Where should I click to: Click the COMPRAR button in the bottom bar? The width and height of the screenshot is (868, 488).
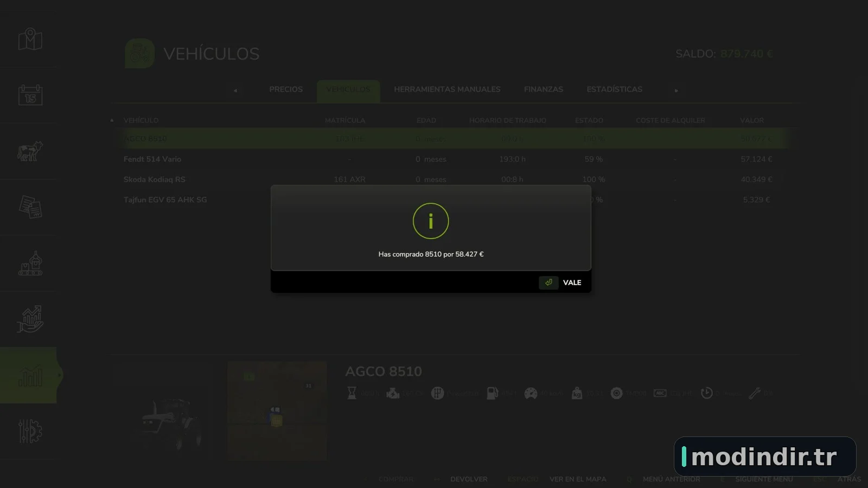pos(396,479)
